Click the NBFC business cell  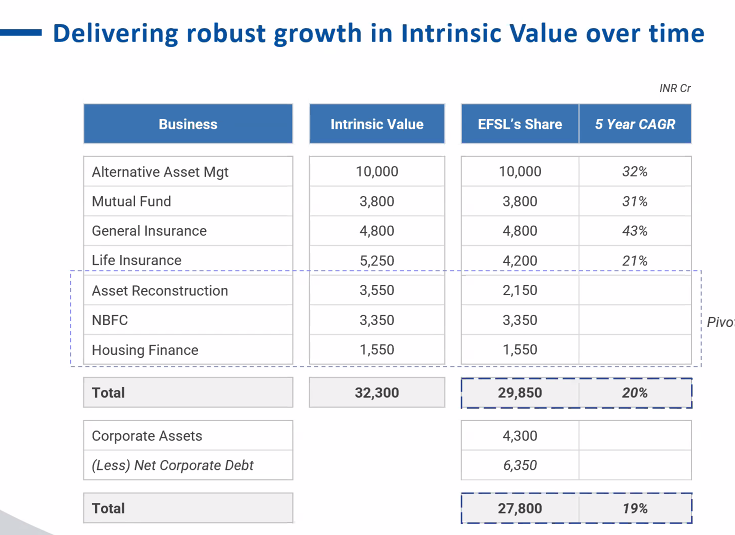tap(110, 321)
